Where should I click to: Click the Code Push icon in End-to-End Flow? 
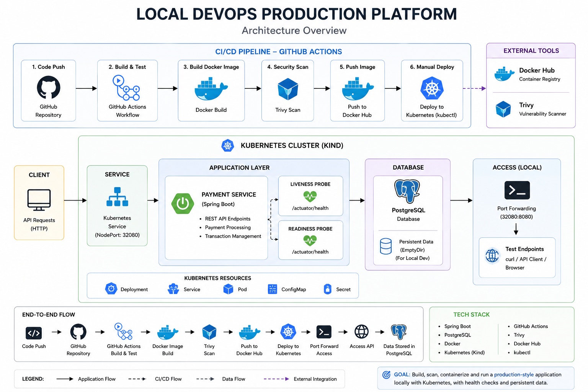34,333
